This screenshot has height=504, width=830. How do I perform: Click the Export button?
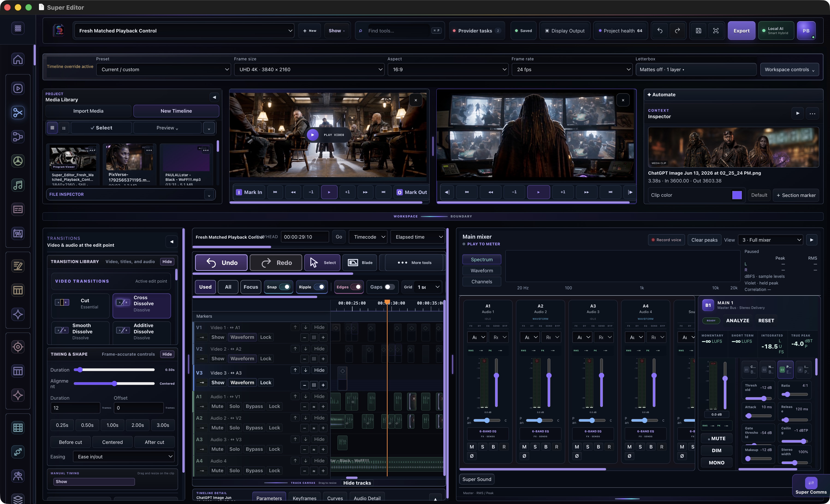(741, 31)
